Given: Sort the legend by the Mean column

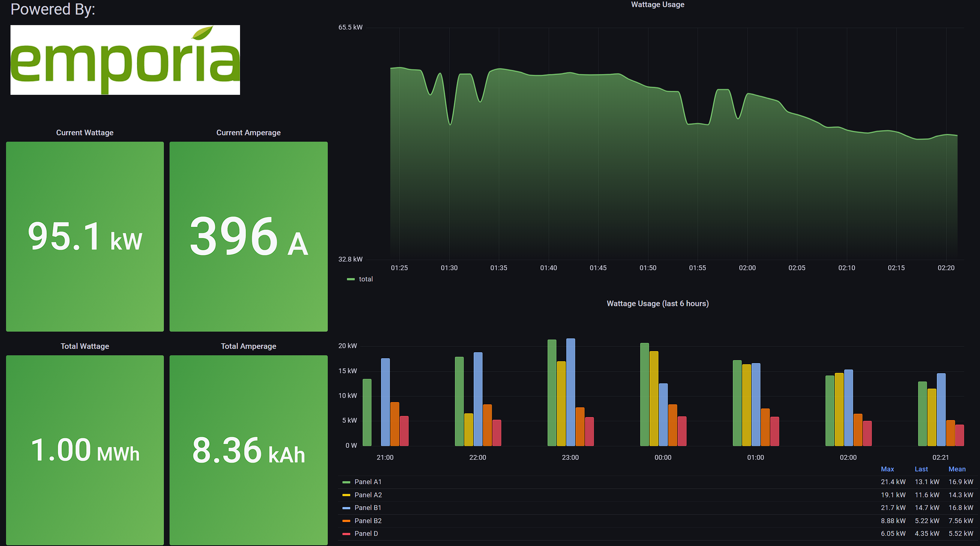Looking at the screenshot, I should click(x=957, y=469).
